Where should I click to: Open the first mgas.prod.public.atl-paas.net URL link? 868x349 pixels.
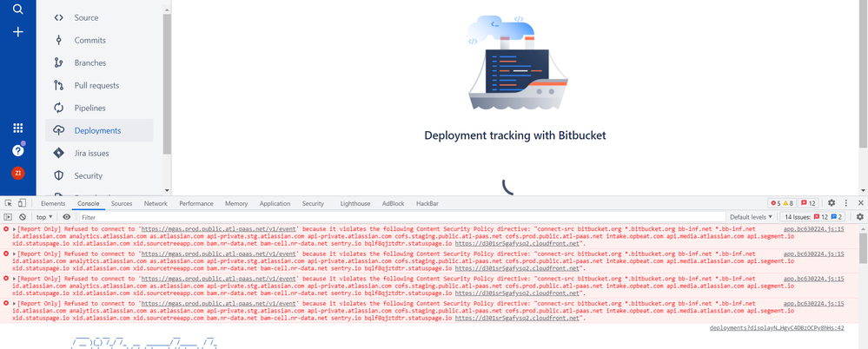click(x=219, y=228)
